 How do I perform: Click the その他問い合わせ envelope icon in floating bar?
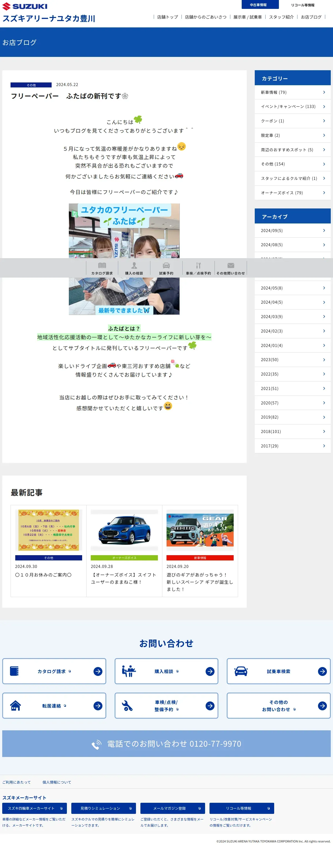[231, 266]
